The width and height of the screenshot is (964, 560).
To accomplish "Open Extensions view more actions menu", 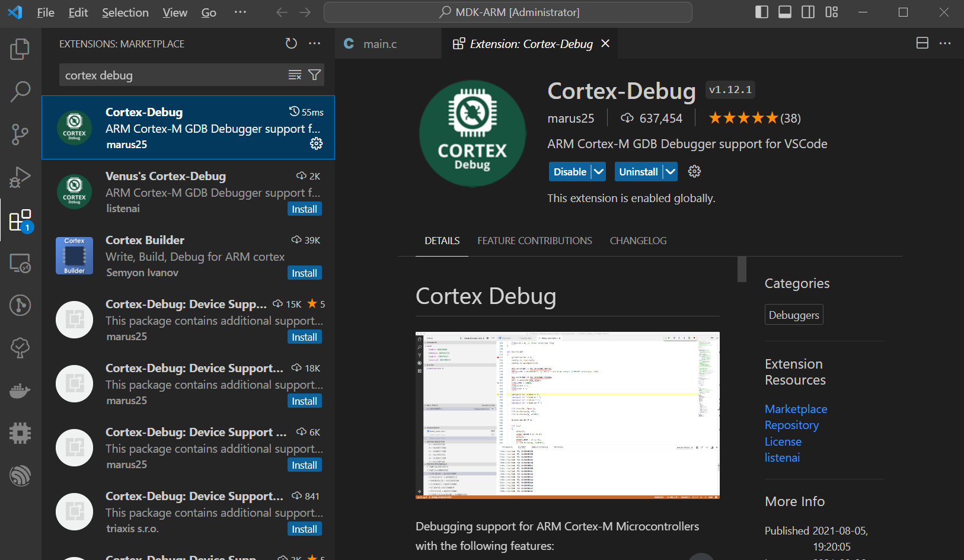I will point(315,43).
